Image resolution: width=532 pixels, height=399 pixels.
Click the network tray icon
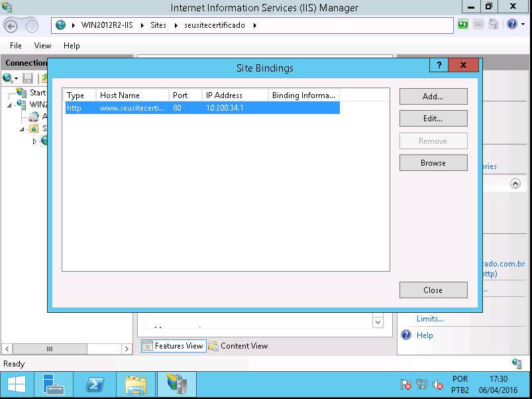pyautogui.click(x=422, y=384)
